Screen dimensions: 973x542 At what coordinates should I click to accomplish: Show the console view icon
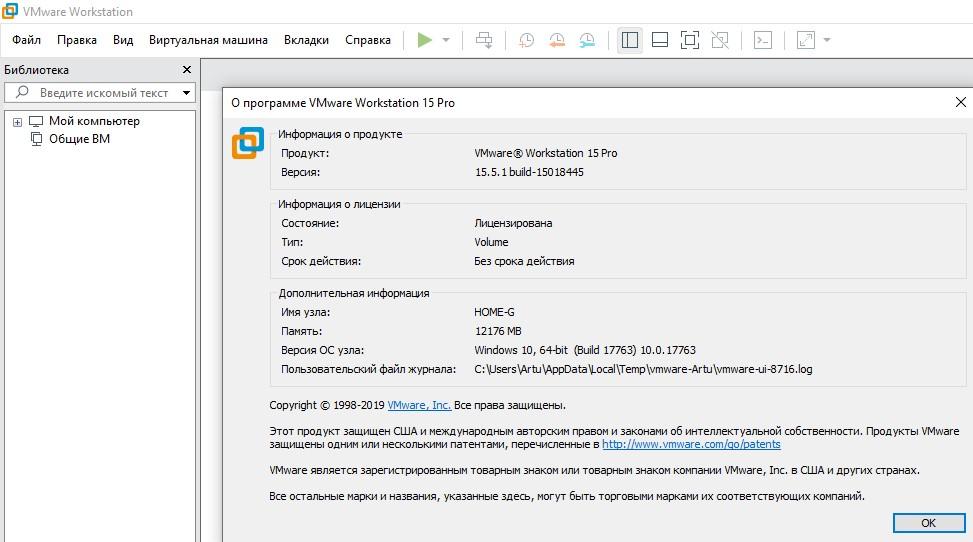(x=763, y=40)
